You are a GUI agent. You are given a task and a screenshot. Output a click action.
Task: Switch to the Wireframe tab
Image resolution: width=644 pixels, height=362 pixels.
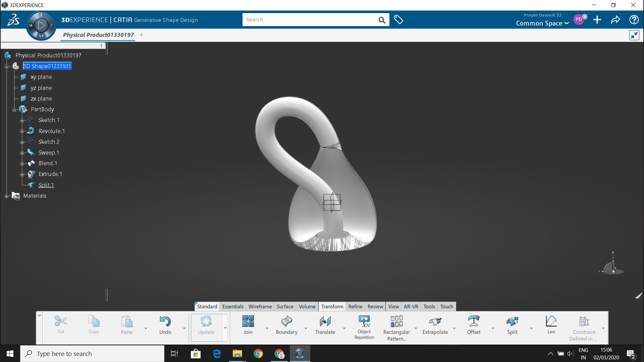260,306
